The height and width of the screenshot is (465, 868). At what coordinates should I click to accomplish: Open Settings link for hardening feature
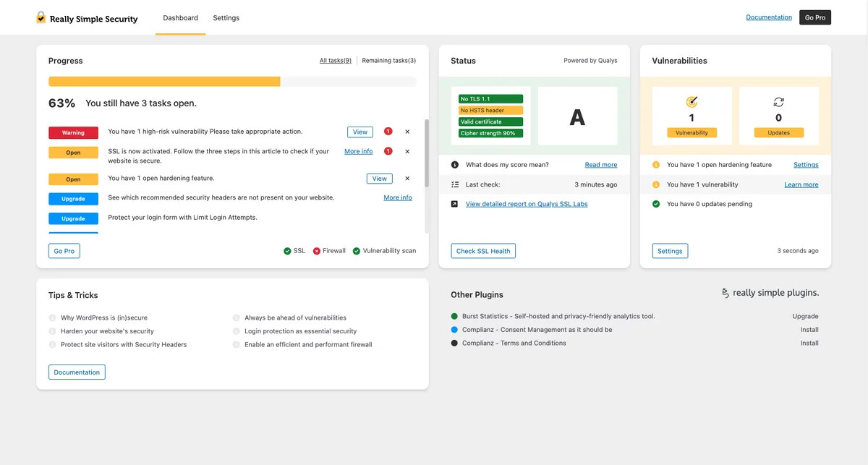click(806, 165)
